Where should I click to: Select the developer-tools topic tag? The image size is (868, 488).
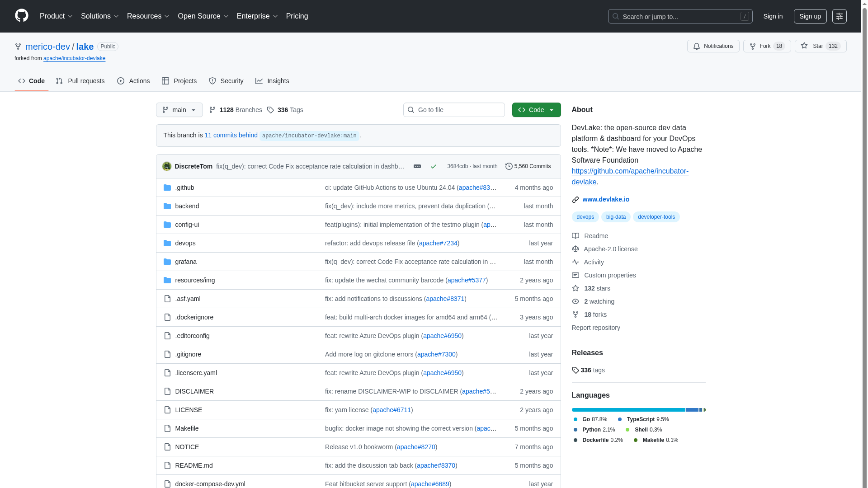click(656, 217)
